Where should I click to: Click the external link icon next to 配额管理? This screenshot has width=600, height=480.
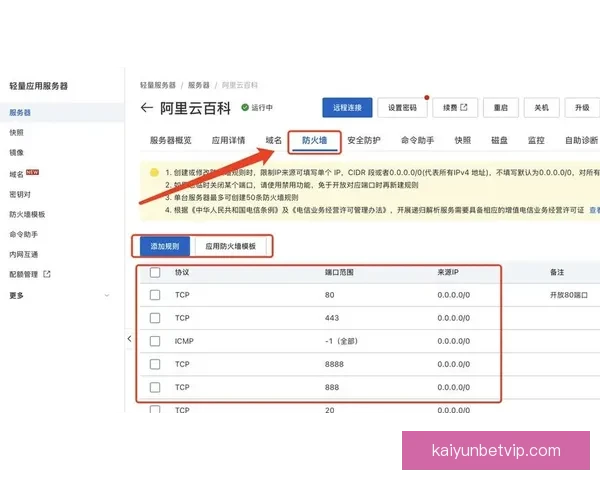[x=47, y=274]
